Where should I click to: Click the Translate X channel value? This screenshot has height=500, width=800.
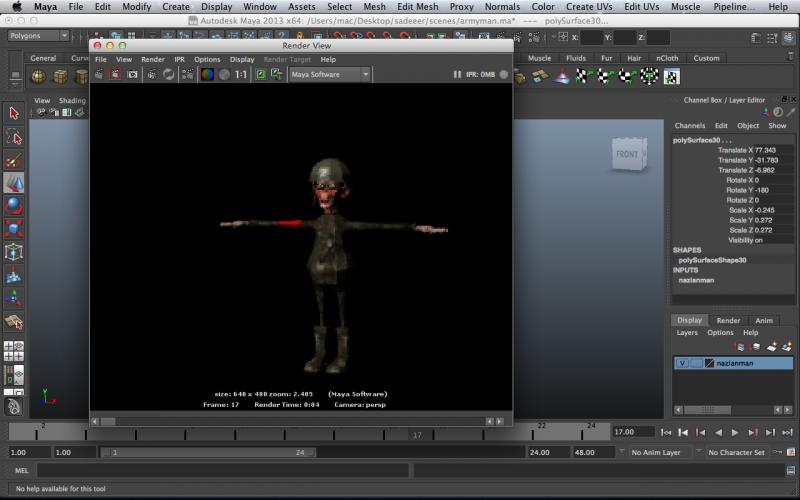point(766,150)
